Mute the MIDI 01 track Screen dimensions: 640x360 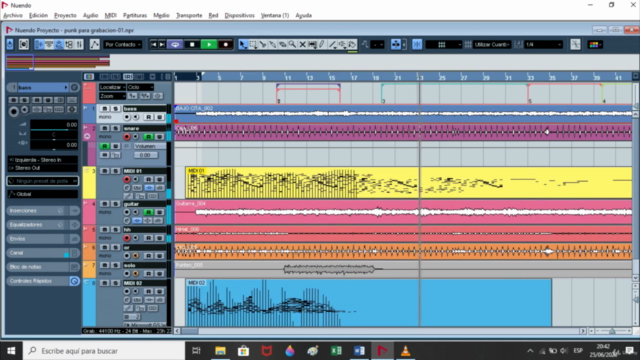coord(104,171)
